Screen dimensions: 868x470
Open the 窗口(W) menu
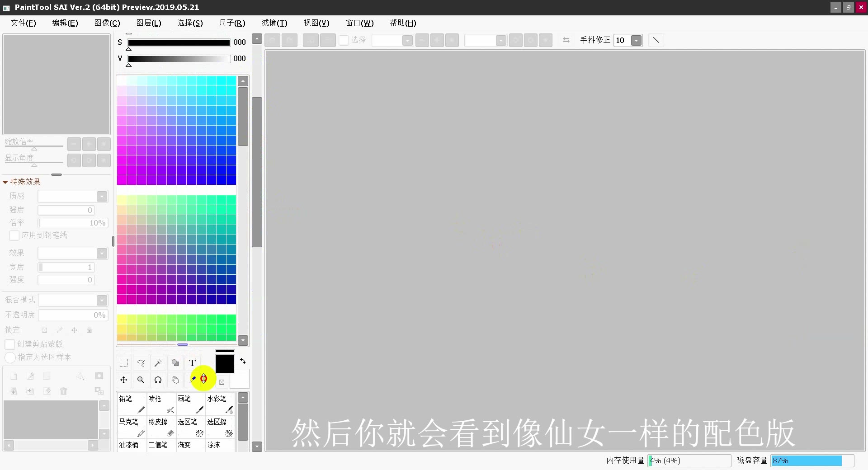[360, 23]
